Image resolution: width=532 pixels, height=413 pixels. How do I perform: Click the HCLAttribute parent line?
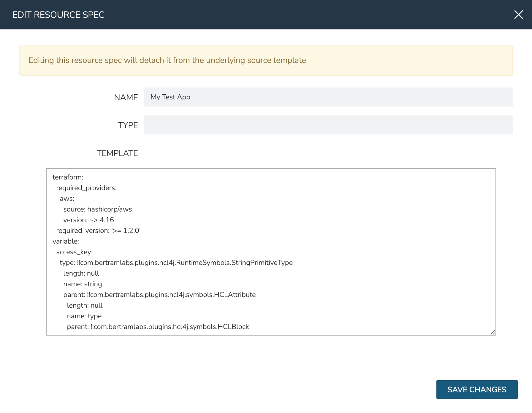click(x=159, y=295)
